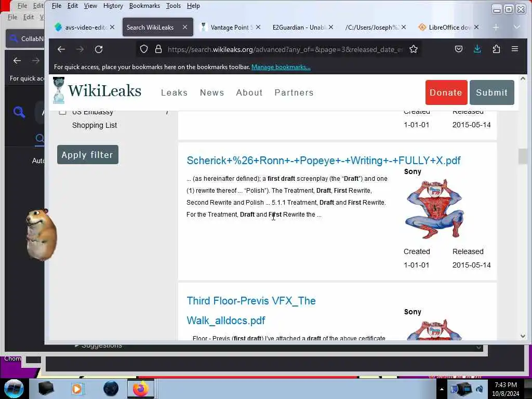Viewport: 532px width, 399px height.
Task: Open the Help menu
Action: tap(193, 6)
